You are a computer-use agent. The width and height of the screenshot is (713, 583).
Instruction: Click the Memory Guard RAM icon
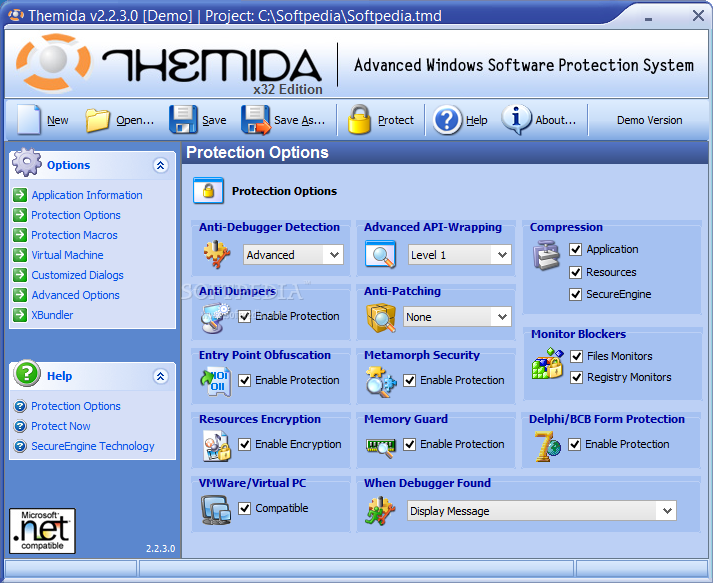pos(381,447)
